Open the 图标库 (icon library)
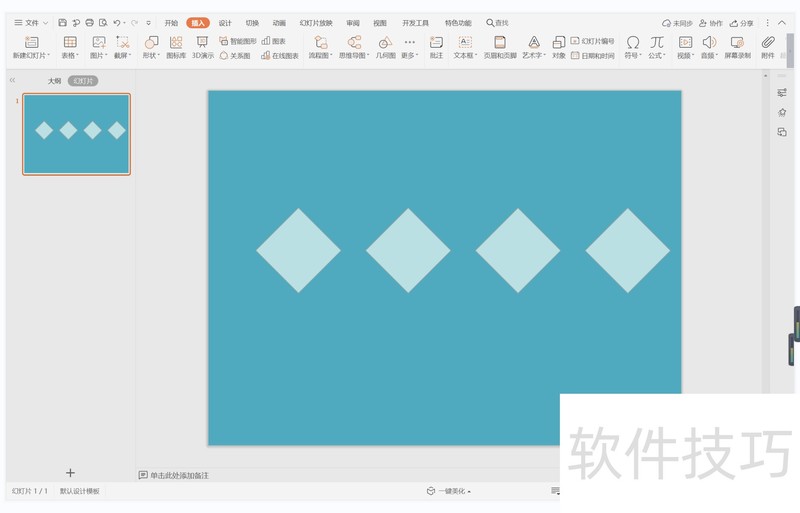 click(x=176, y=46)
